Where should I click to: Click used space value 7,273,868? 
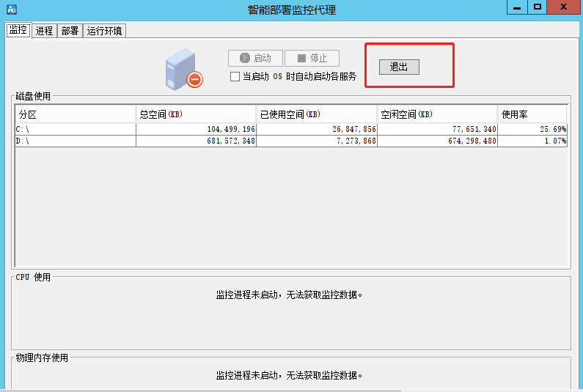click(x=356, y=141)
